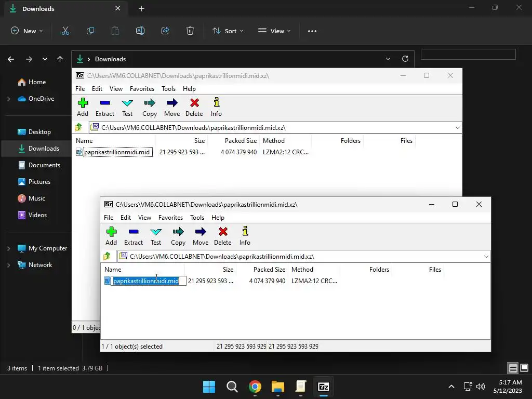Expand the front 7-Zip path dropdown

(x=486, y=257)
